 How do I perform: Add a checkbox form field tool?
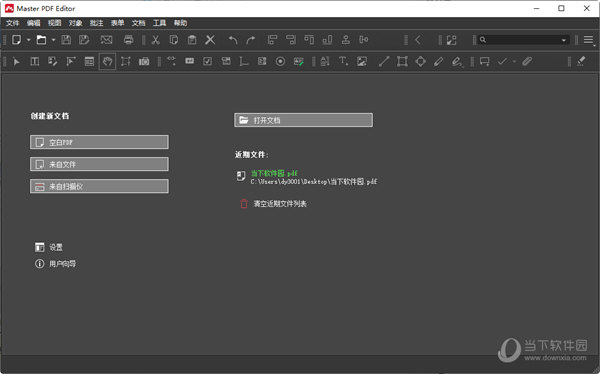point(207,62)
